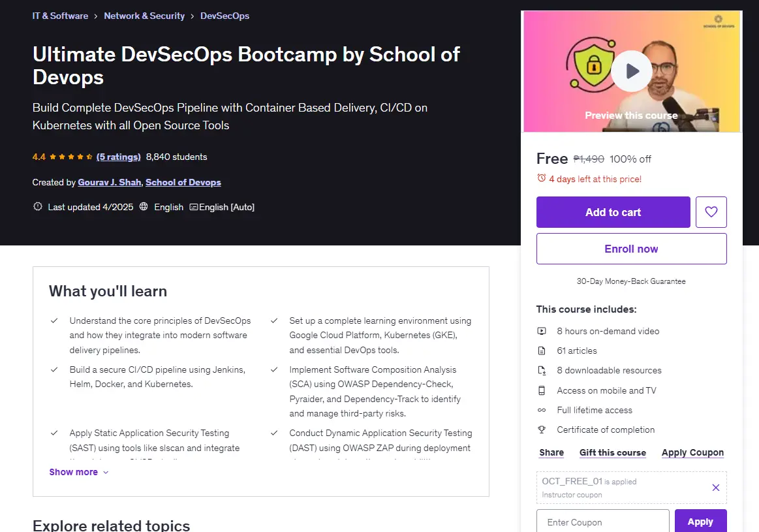Click checkmark beside 'Apply Static Application Security'

click(x=54, y=433)
